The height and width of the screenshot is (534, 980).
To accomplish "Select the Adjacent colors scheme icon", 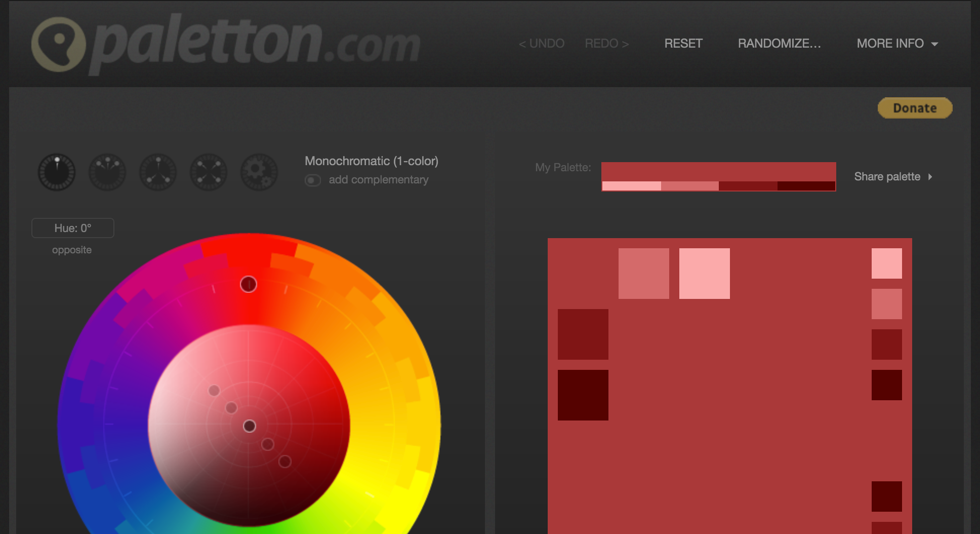I will tap(107, 172).
